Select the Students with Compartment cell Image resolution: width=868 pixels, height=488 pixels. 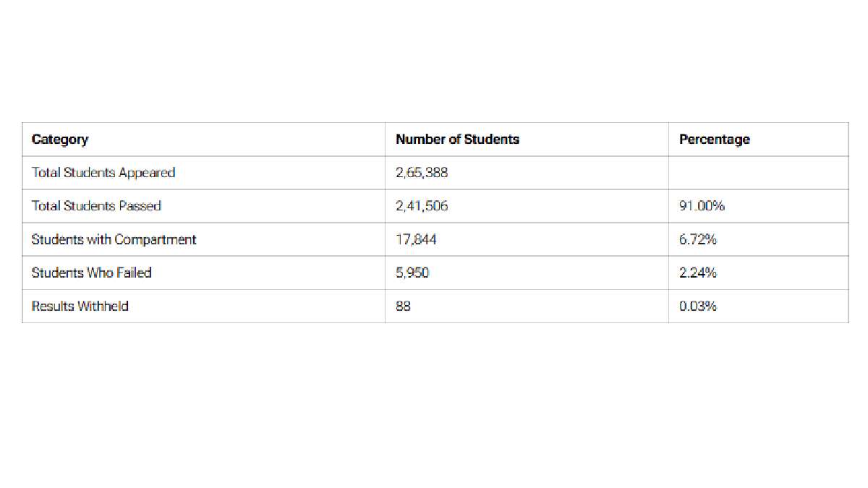[x=114, y=239]
